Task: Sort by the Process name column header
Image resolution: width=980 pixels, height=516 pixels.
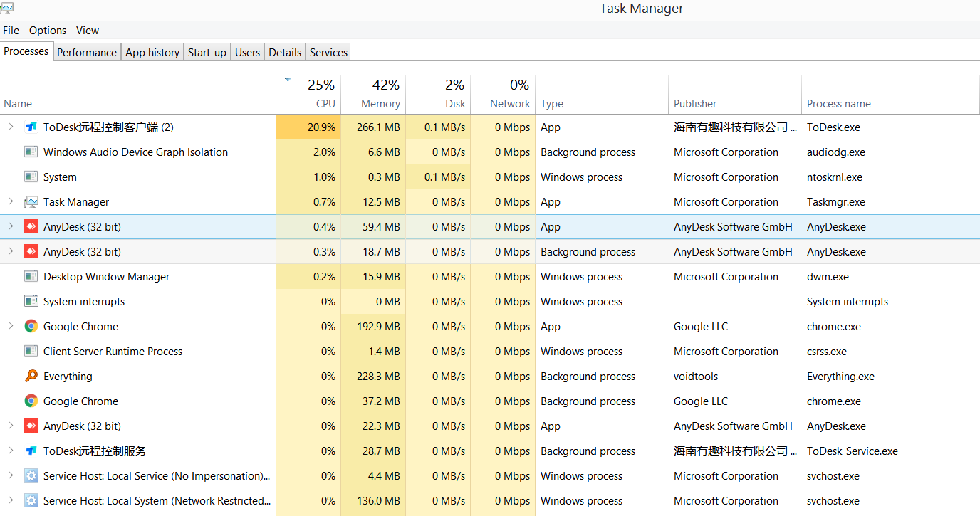Action: click(890, 95)
